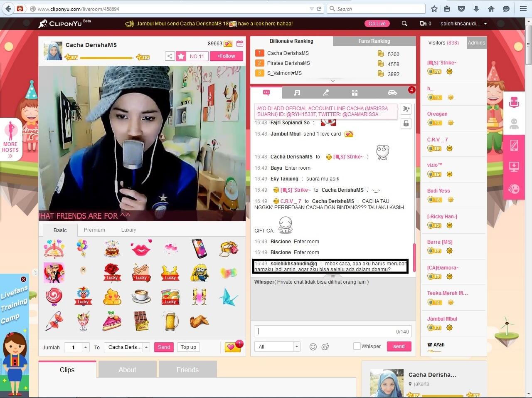
Task: Switch to the Premium gifts tab
Action: click(94, 230)
